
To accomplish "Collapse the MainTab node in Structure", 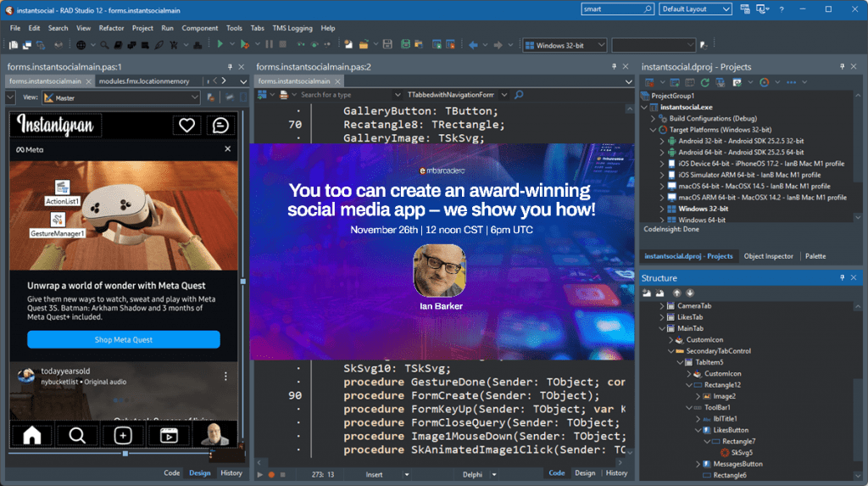I will coord(662,328).
